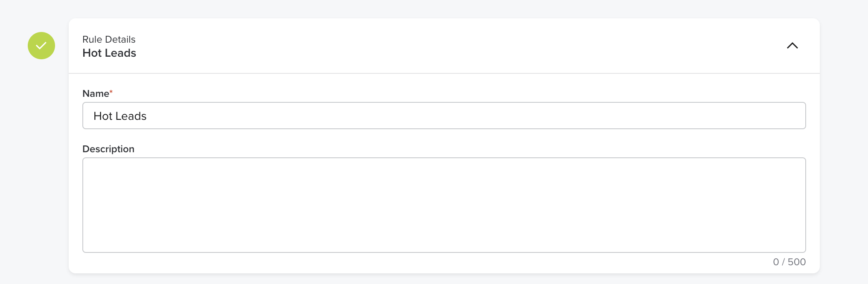Screen dimensions: 868x284
Task: Click the upward caret icon in card header
Action: click(792, 46)
